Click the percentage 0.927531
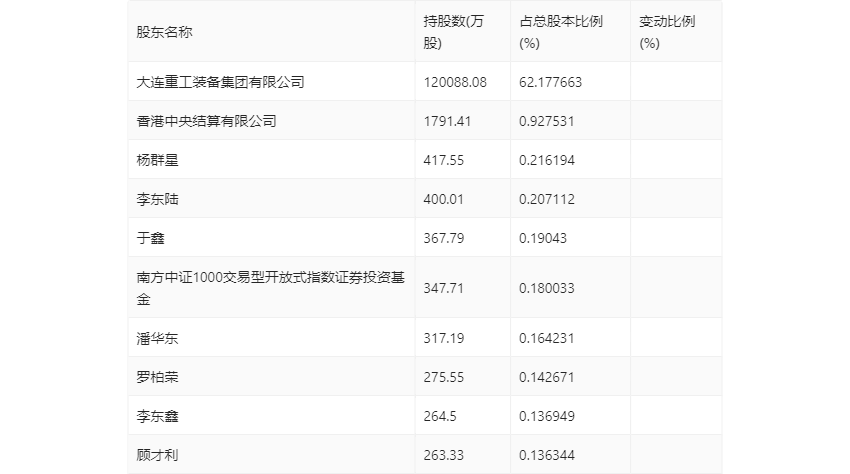850x474 pixels. pos(546,121)
